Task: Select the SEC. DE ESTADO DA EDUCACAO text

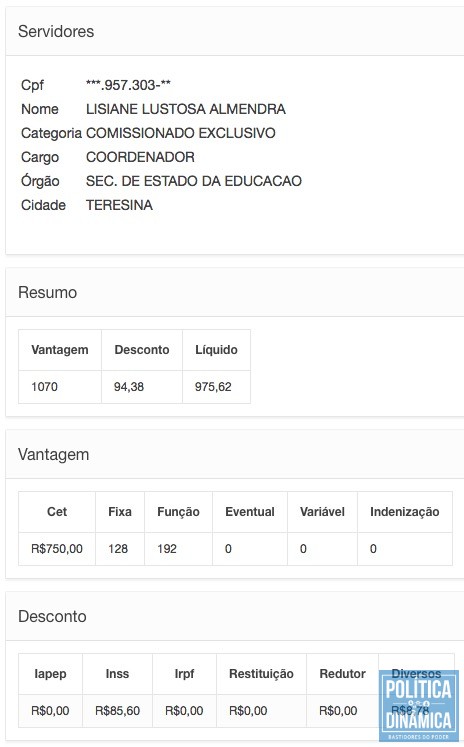Action: point(194,181)
